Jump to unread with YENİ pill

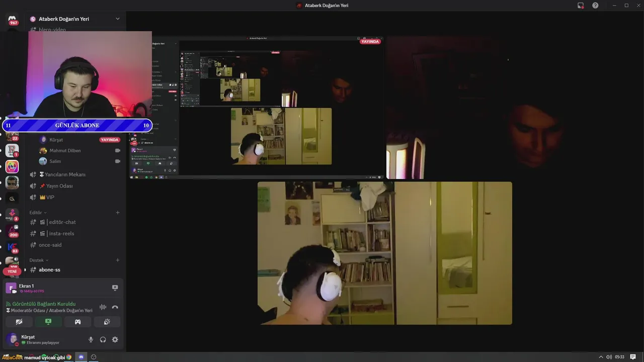(12, 271)
